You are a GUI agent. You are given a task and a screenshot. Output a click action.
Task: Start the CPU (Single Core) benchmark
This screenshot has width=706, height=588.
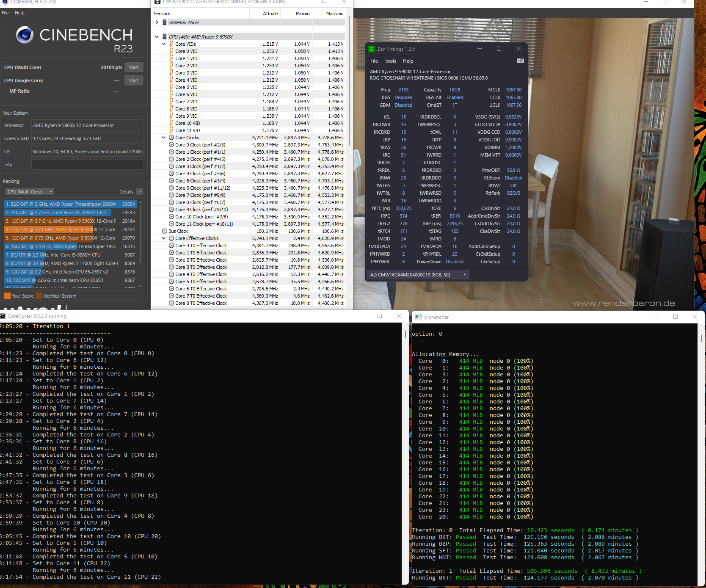click(x=134, y=80)
